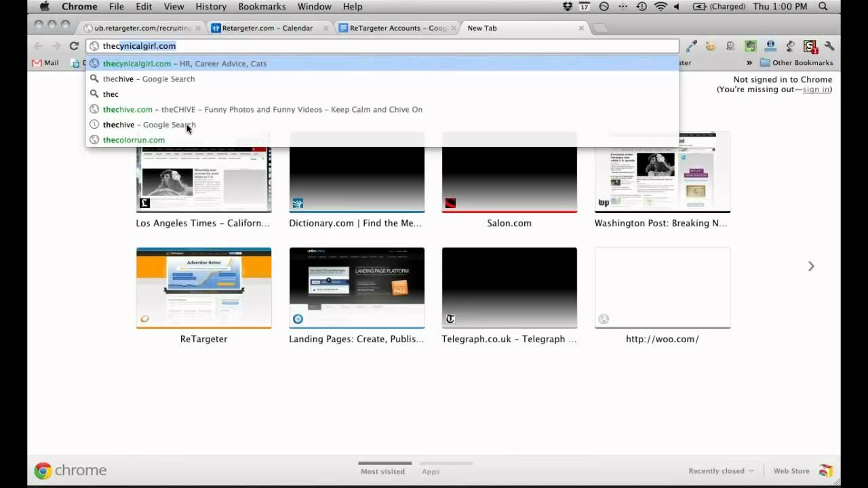Click the address bar text field
This screenshot has height=488, width=868.
click(382, 46)
